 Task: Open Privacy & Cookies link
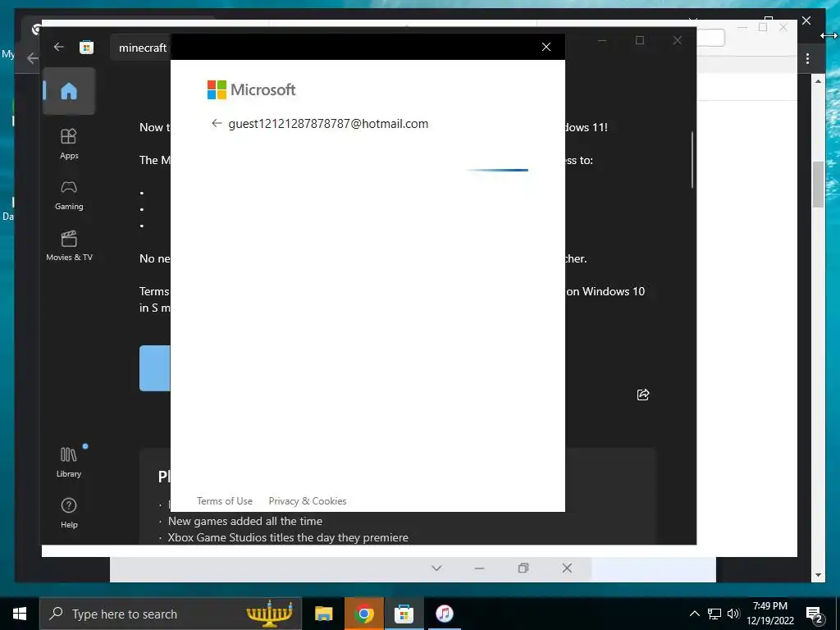pos(308,501)
